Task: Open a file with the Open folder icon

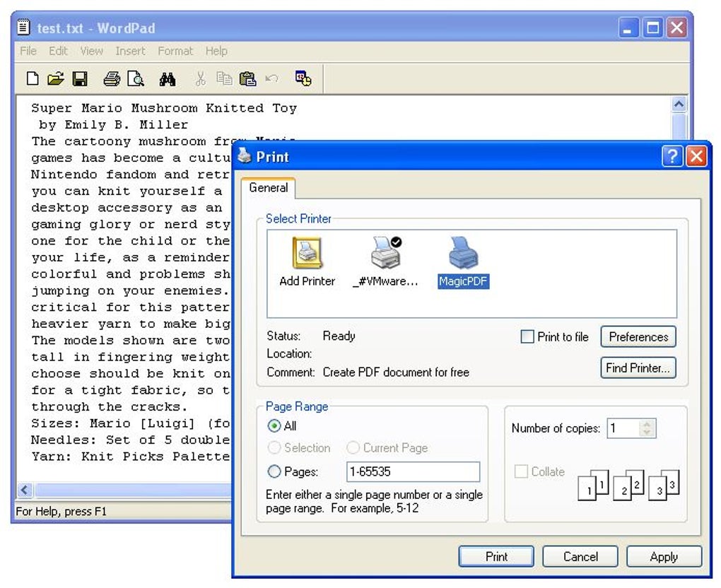Action: tap(56, 78)
